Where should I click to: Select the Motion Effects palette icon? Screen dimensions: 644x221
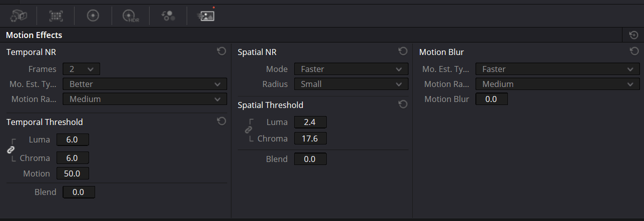pos(206,16)
